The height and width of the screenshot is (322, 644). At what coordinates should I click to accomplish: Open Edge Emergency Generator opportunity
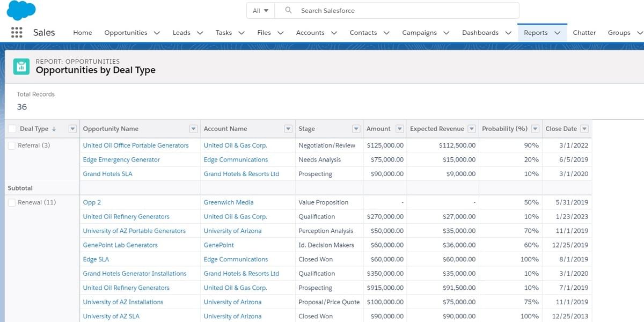121,159
